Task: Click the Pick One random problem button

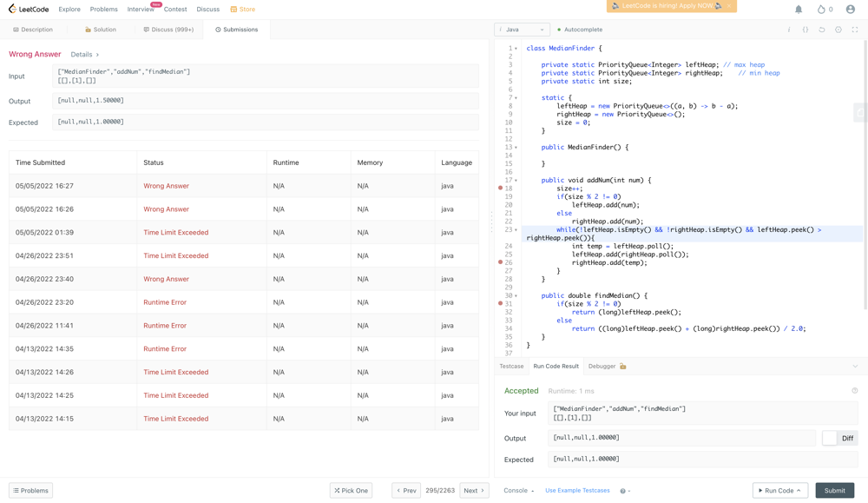Action: (x=351, y=491)
